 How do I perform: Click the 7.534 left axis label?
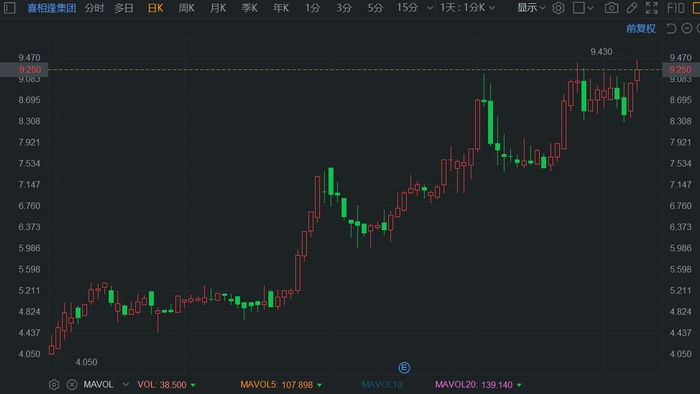(29, 164)
